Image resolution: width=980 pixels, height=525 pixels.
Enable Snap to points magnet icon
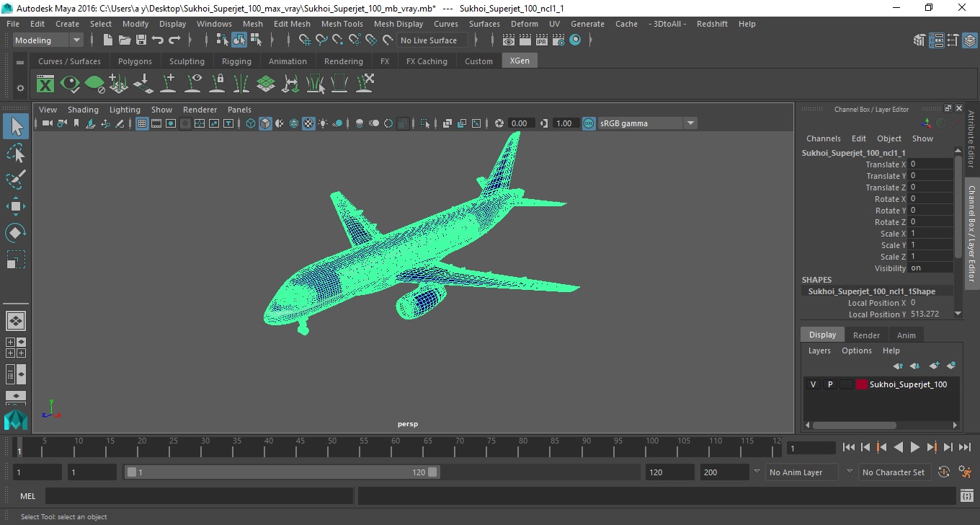click(338, 40)
